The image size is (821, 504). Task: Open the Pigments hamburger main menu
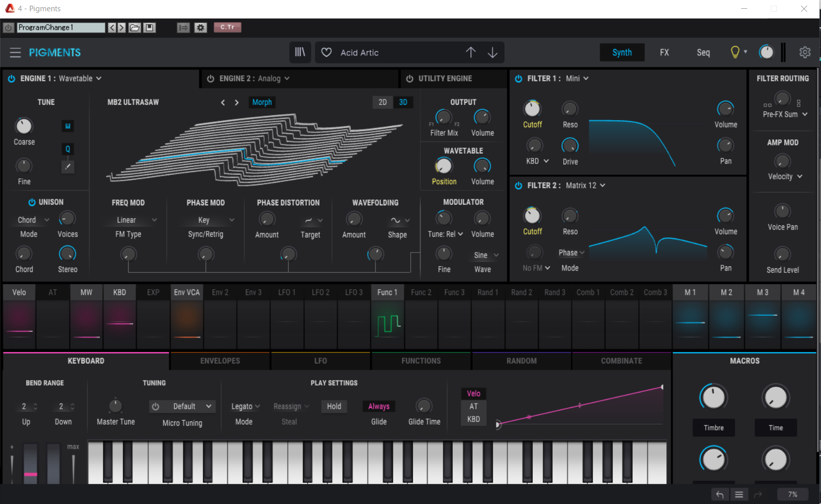(x=15, y=52)
